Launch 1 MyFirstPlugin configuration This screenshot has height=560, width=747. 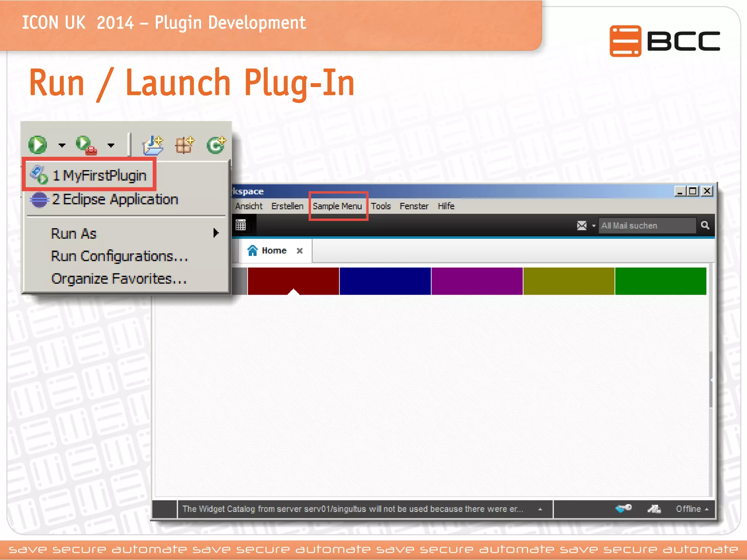coord(89,175)
